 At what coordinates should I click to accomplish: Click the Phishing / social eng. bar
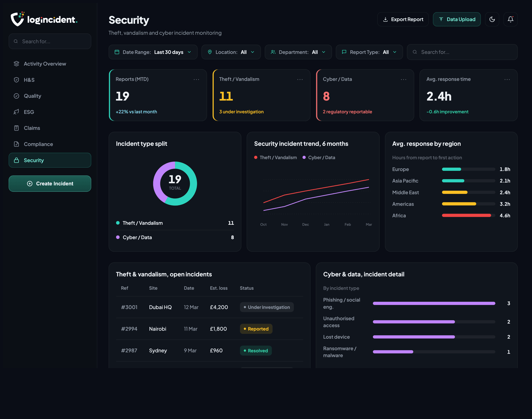434,303
